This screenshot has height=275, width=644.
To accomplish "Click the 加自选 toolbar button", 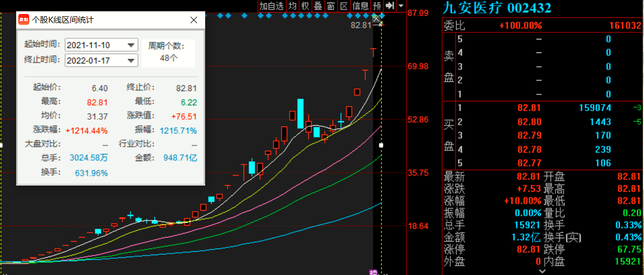I will (x=272, y=6).
